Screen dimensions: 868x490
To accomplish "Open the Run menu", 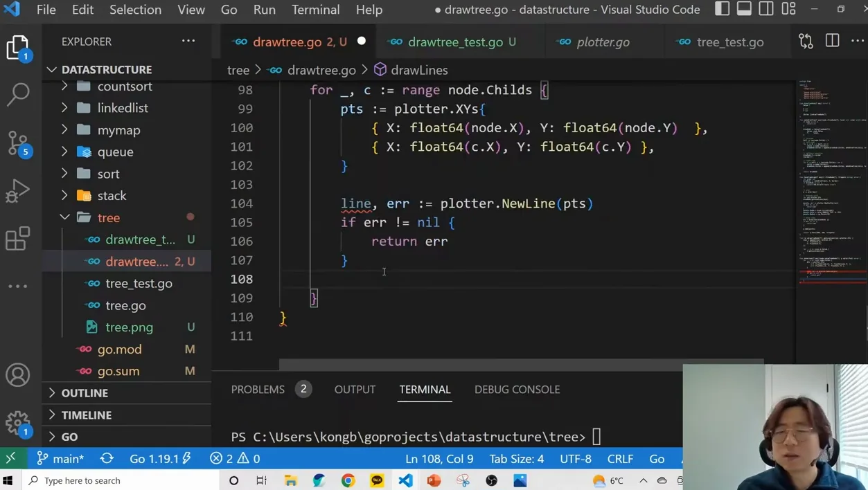I will point(264,10).
